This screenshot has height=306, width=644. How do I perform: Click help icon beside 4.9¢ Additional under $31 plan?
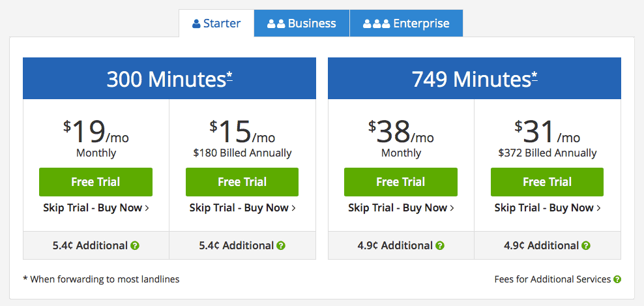click(x=586, y=246)
